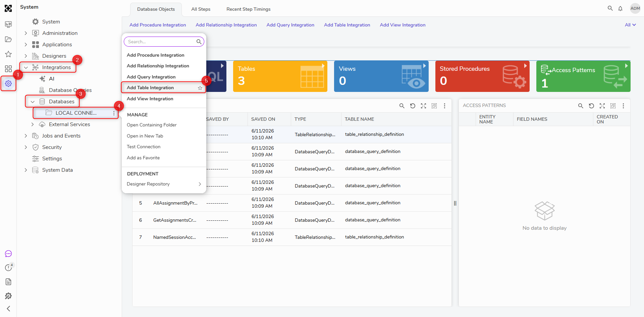Expand the System Data tree node
Screen dimensions: 644x317
[26, 170]
